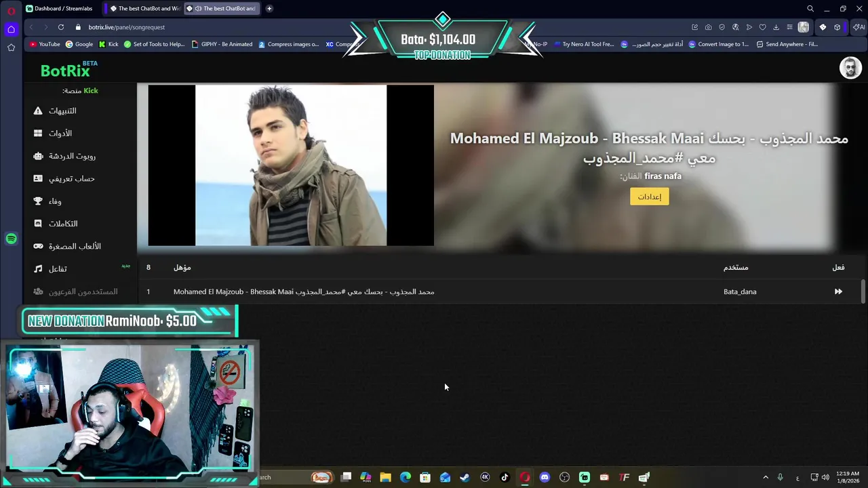Open التكاملات integrations section
Viewport: 868px width, 488px height.
pyautogui.click(x=56, y=224)
